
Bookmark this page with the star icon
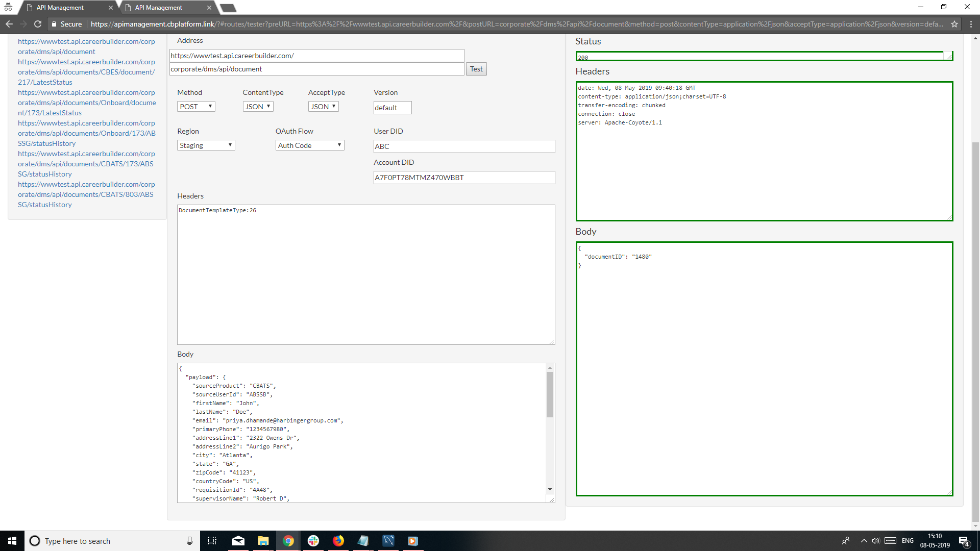click(x=954, y=24)
